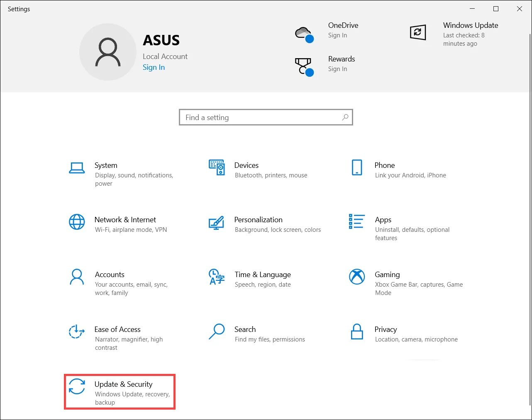Screen dimensions: 532x420
Task: Open the System settings laptop icon
Action: (x=77, y=167)
